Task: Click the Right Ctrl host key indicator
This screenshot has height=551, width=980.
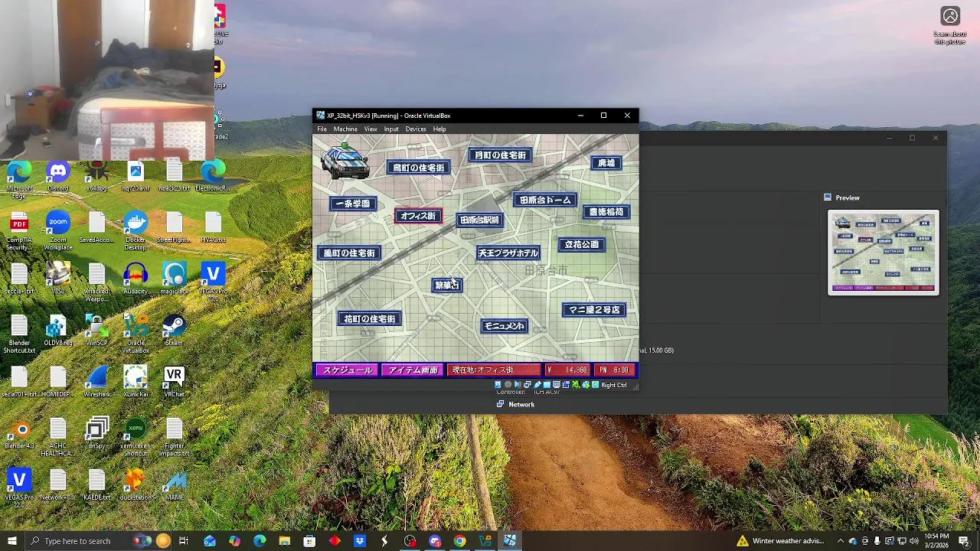Action: click(x=613, y=385)
